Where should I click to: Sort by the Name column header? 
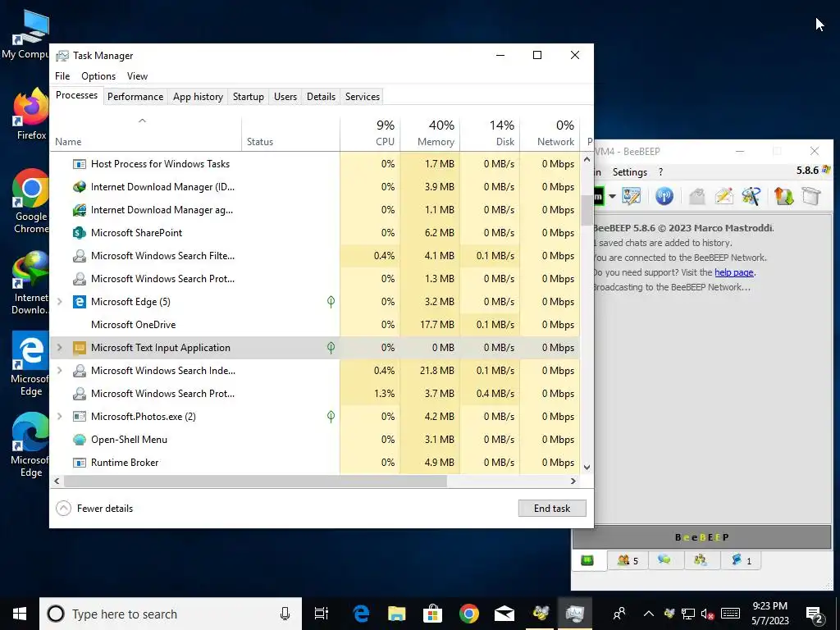coord(146,133)
